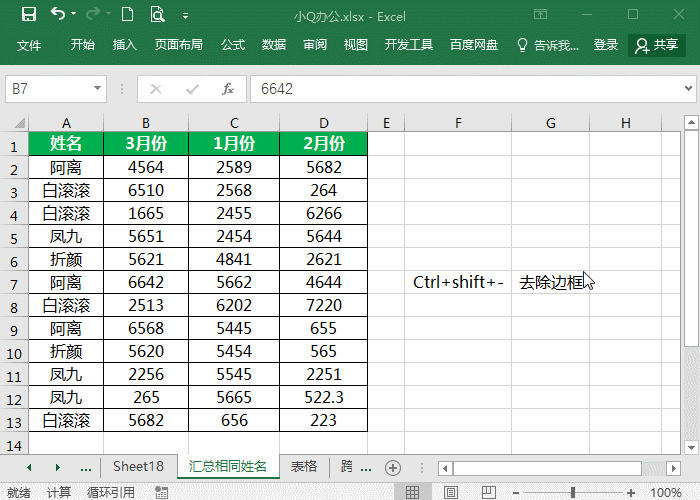
Task: Click sheet tab scroll left arrow
Action: [x=29, y=467]
